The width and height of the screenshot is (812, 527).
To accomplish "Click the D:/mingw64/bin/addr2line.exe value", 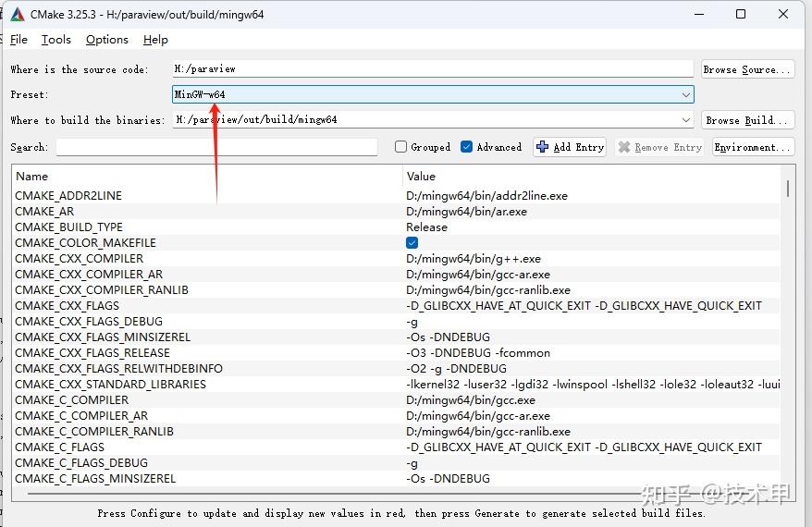I will [x=486, y=196].
